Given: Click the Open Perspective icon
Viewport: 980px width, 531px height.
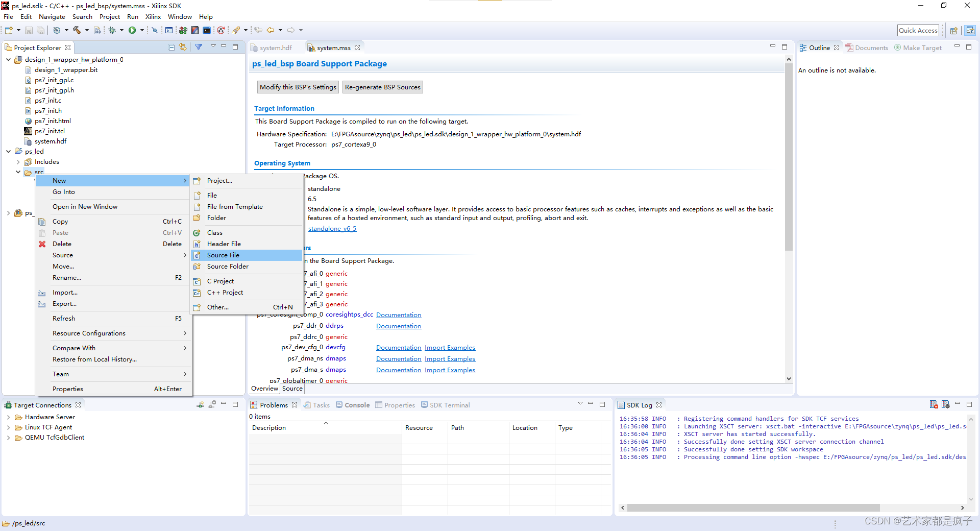Looking at the screenshot, I should (953, 31).
